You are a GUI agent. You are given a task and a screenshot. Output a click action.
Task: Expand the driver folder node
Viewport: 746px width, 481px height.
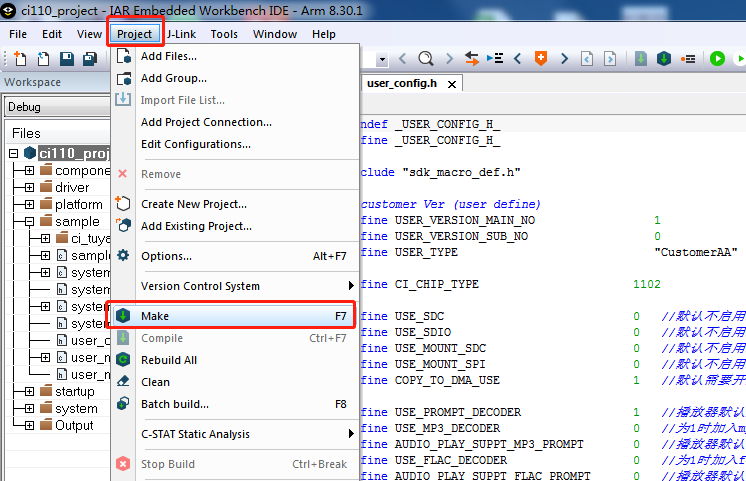tap(29, 187)
